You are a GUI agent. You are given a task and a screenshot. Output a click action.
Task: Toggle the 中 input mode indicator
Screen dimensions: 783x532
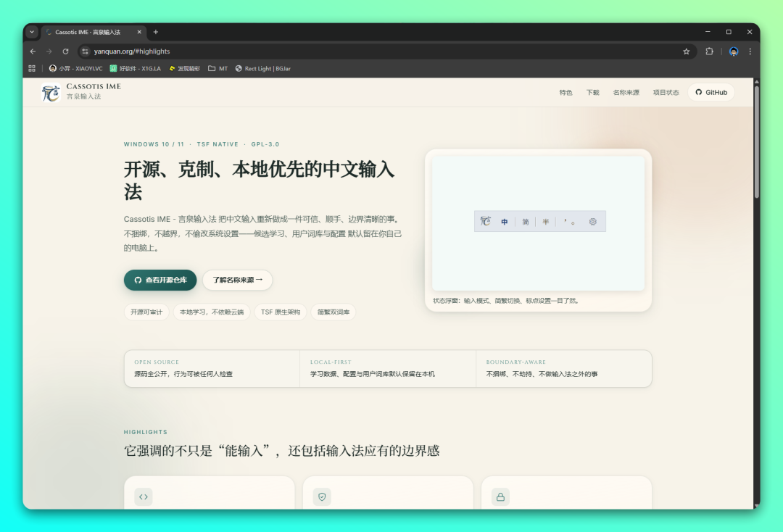point(505,222)
